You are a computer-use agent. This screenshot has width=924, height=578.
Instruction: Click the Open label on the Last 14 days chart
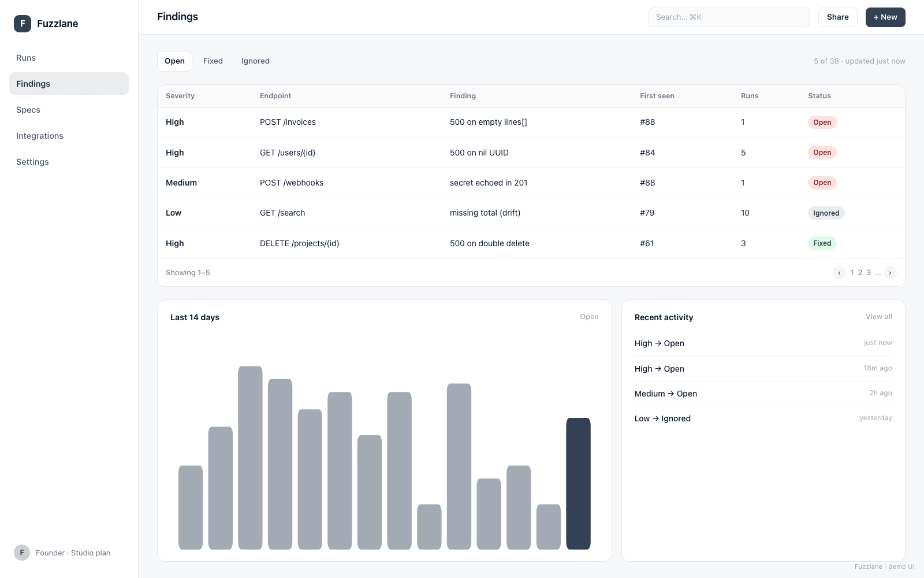click(589, 317)
